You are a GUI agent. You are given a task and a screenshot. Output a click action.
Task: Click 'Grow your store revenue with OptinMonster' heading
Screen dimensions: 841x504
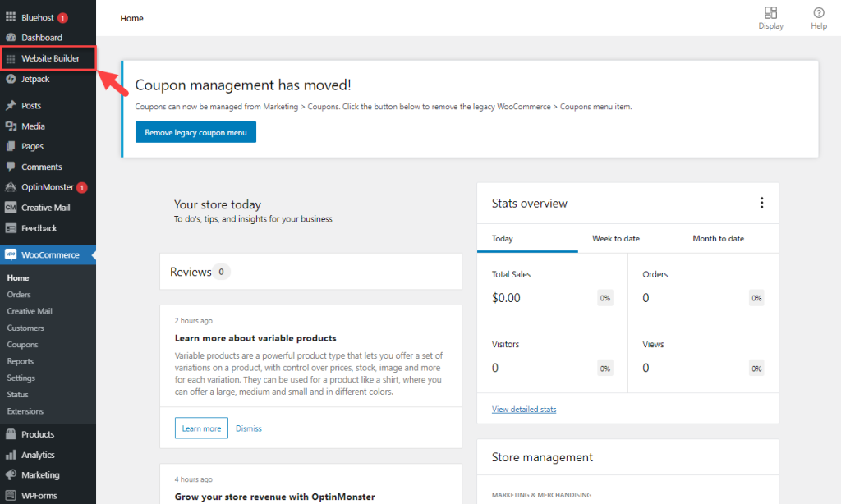coord(274,497)
